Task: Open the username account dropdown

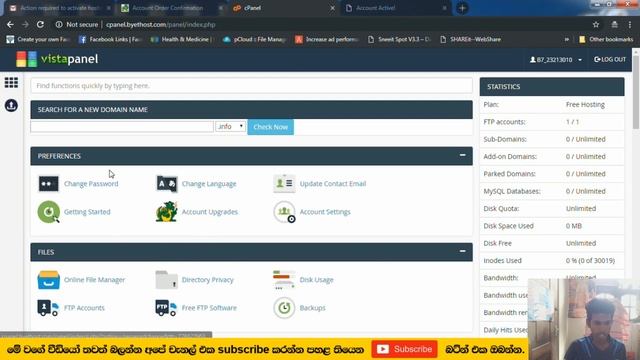Action: coord(556,60)
